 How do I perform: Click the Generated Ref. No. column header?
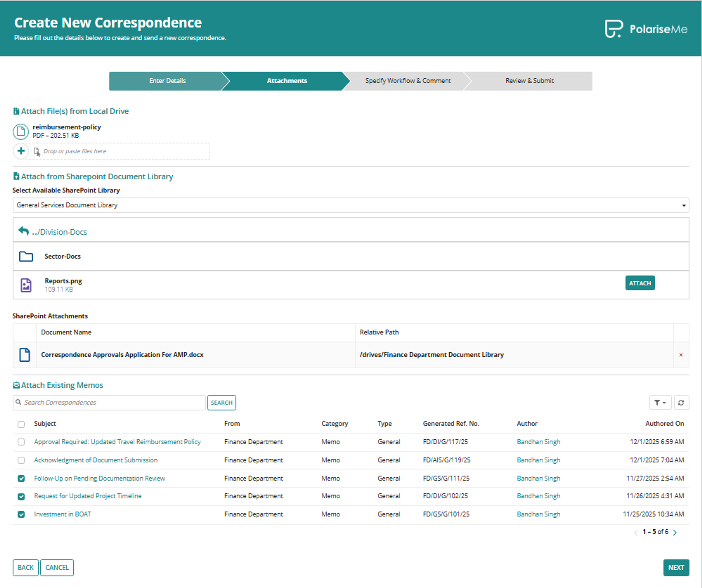tap(451, 423)
